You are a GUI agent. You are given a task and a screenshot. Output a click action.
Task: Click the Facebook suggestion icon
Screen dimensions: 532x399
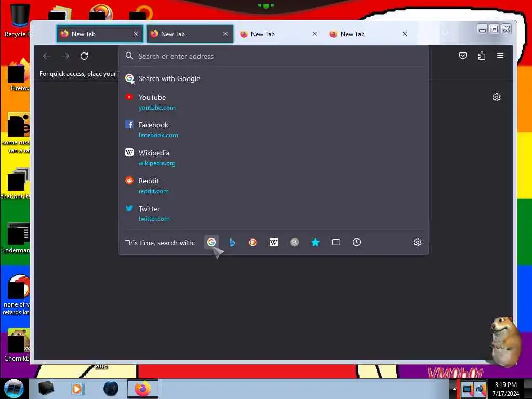click(x=129, y=125)
